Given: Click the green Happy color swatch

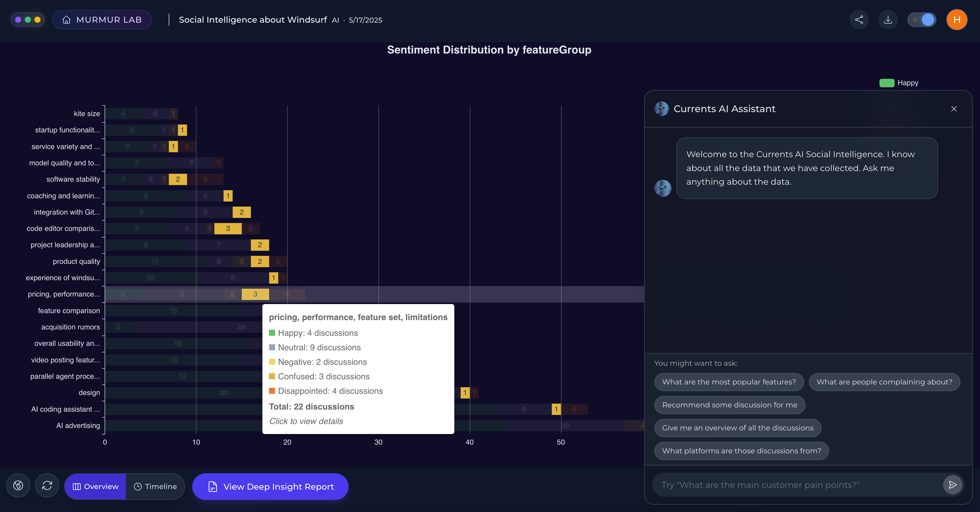Looking at the screenshot, I should 887,83.
